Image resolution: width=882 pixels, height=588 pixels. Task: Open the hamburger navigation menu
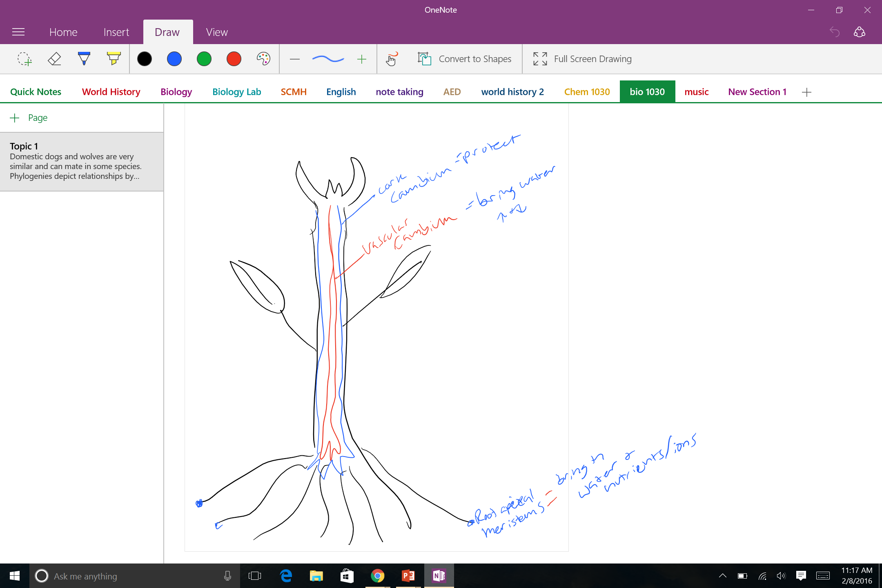[18, 32]
